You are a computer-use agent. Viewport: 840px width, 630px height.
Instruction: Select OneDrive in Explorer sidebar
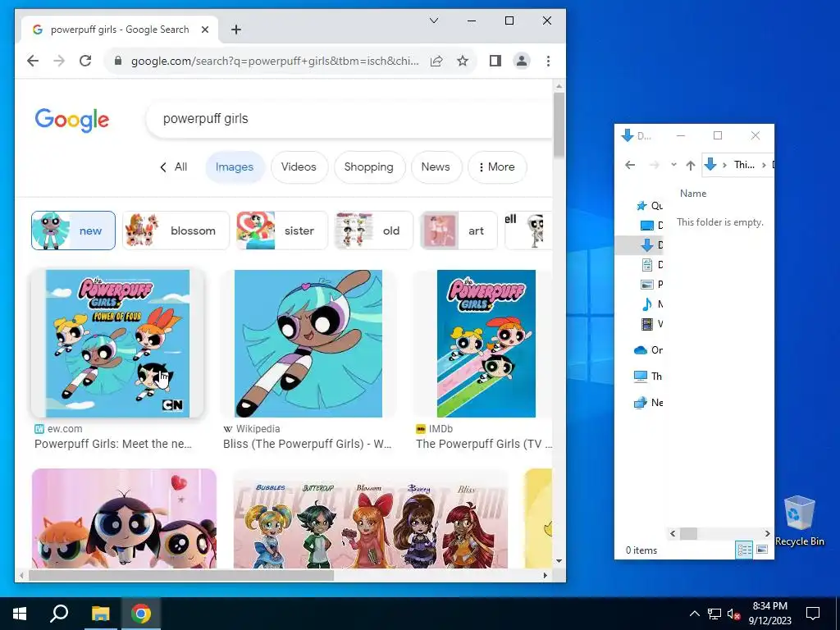(648, 350)
